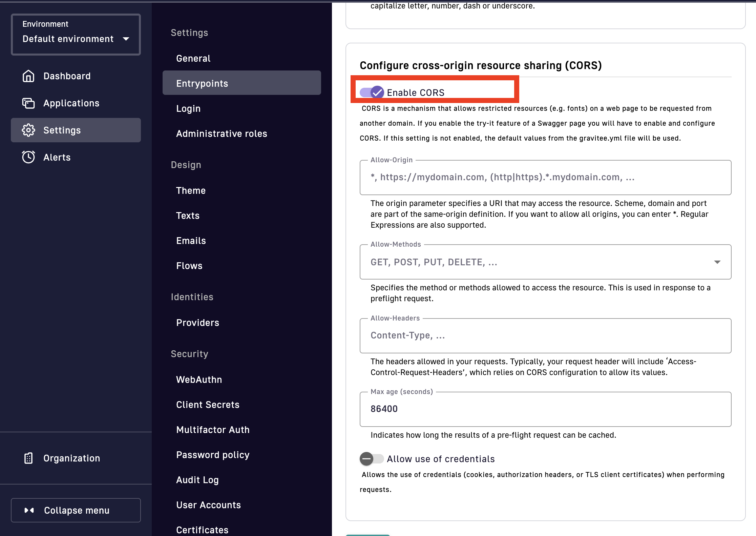Go to Login settings page
Image resolution: width=756 pixels, height=536 pixels.
click(188, 108)
